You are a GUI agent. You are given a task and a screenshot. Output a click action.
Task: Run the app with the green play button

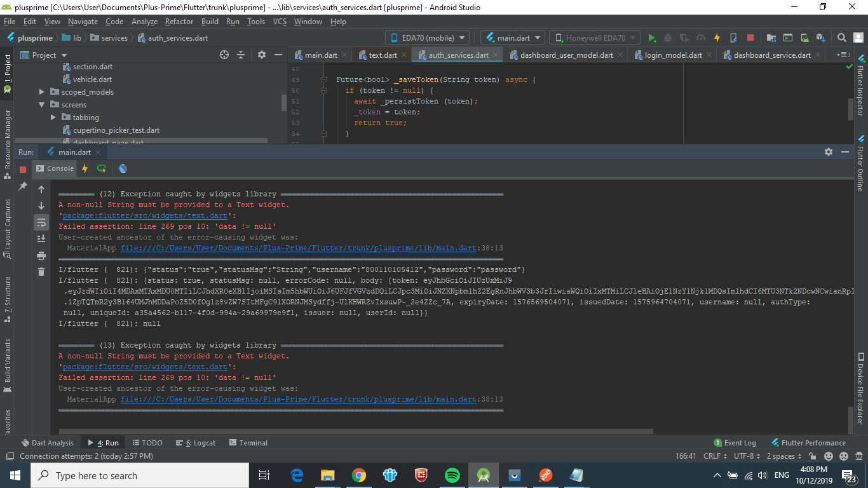[652, 37]
